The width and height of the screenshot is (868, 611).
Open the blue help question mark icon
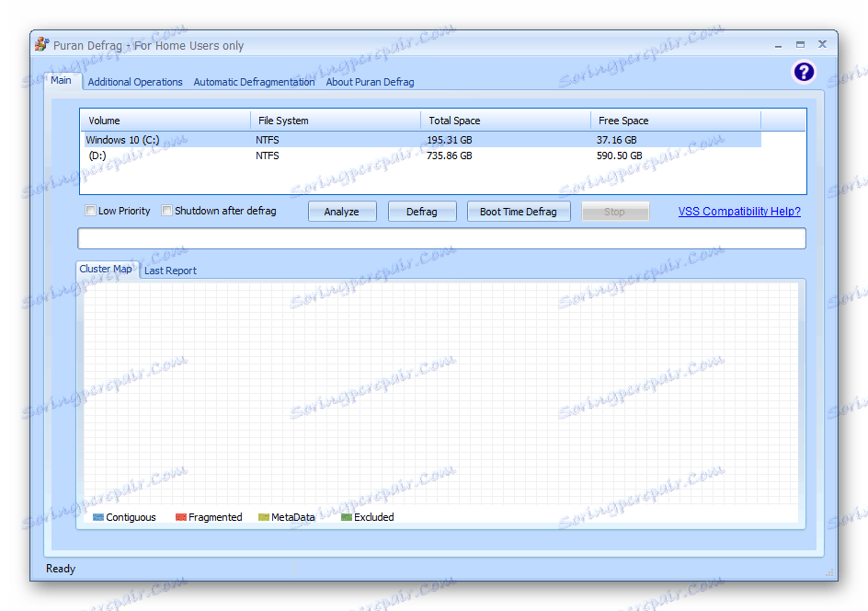[804, 72]
